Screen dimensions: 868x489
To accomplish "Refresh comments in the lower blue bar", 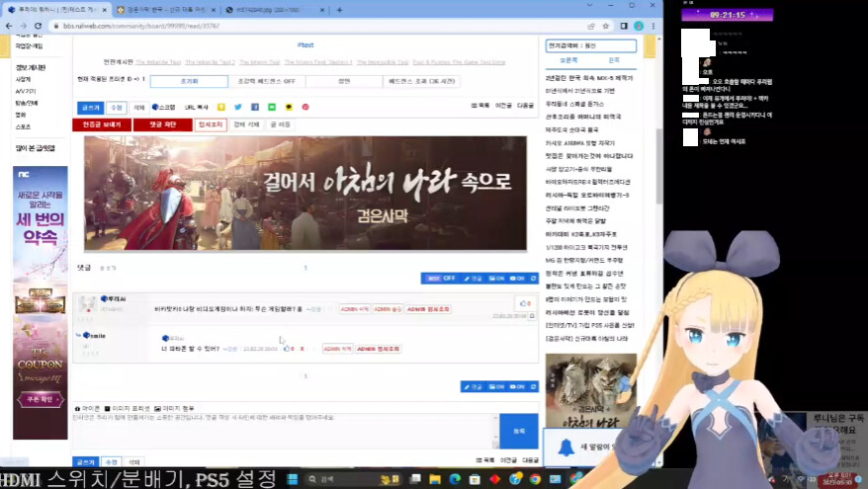I will pyautogui.click(x=533, y=386).
